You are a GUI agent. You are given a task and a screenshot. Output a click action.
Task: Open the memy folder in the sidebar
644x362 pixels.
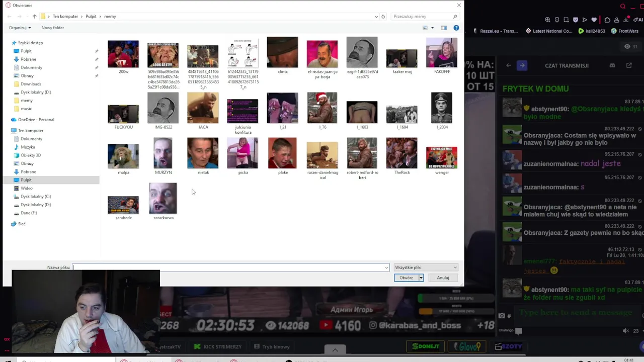(26, 101)
